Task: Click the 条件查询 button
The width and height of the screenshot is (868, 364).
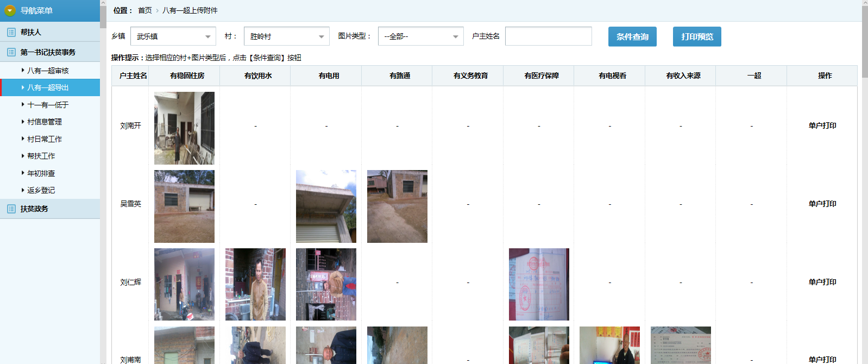Action: click(632, 36)
